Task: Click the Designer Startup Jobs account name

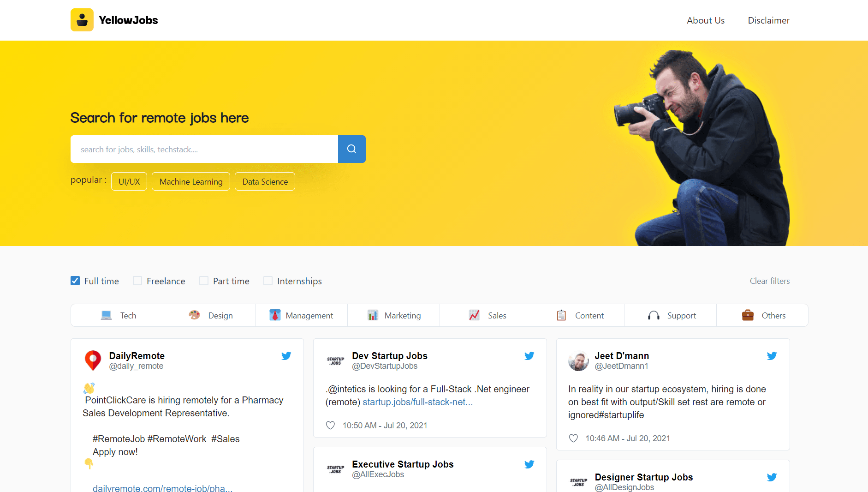Action: [644, 477]
